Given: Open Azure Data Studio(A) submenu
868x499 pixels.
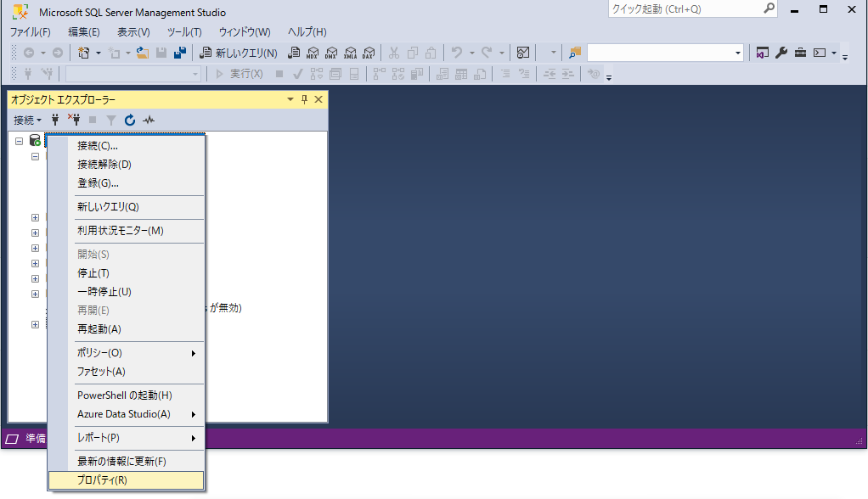Looking at the screenshot, I should coord(127,414).
